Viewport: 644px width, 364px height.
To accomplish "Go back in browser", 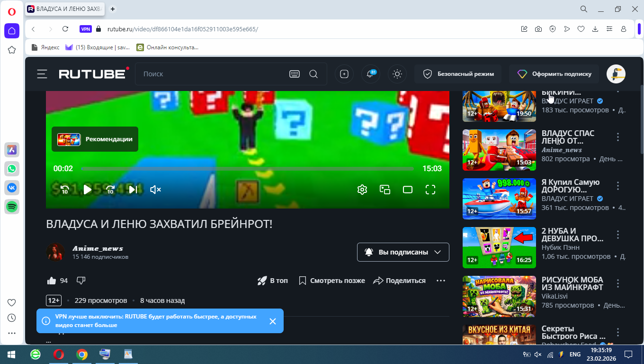I will pos(33,29).
